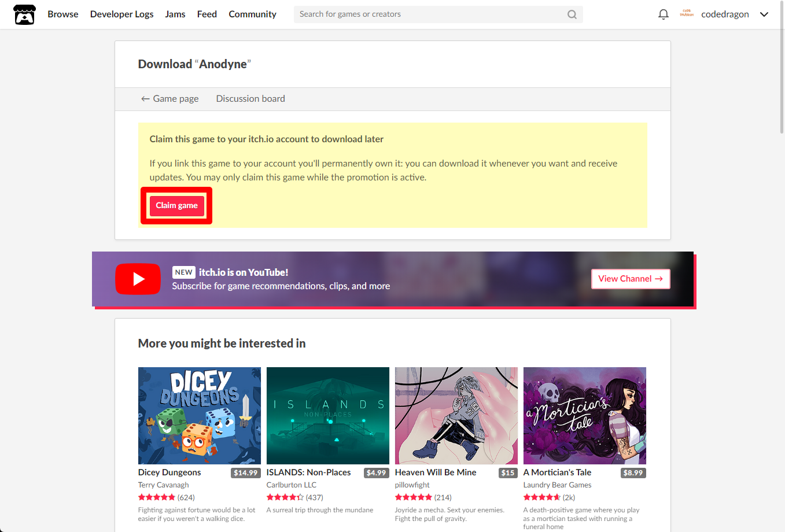Visit Terry Cavanagh's creator page
The width and height of the screenshot is (785, 532).
[x=164, y=485]
